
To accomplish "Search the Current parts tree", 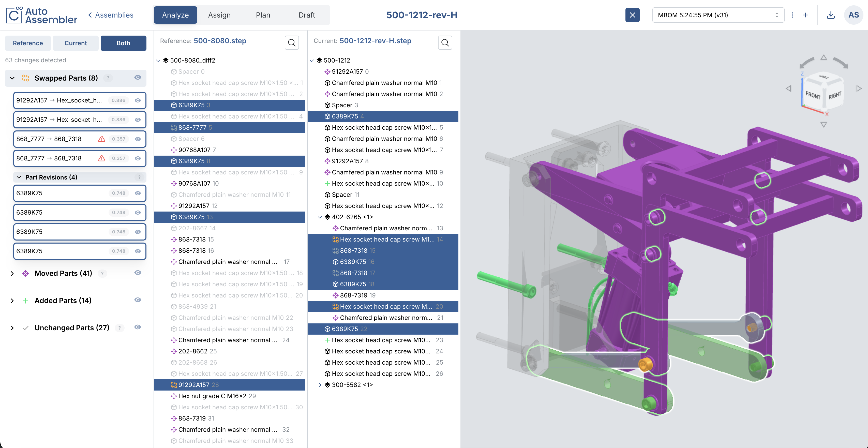I will pyautogui.click(x=445, y=42).
